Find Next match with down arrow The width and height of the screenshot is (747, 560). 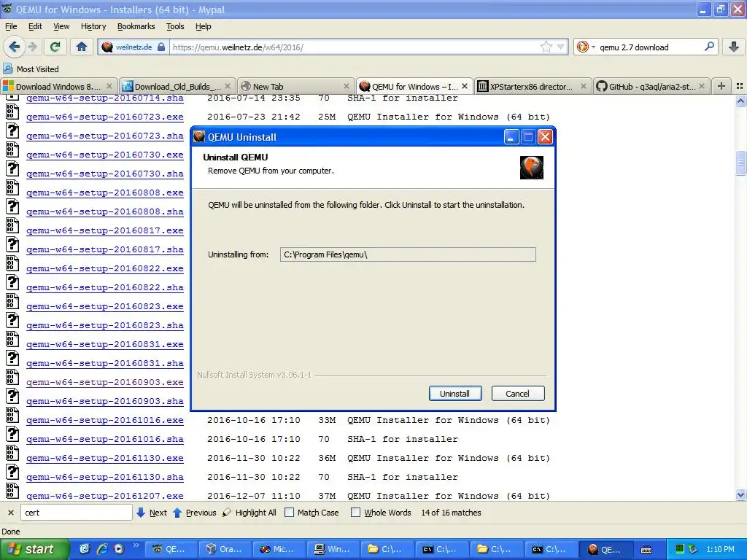tap(152, 513)
